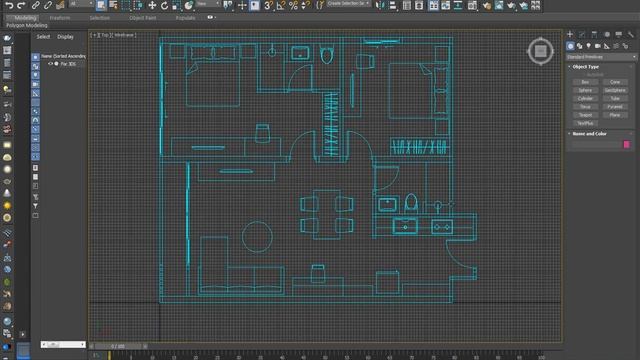
Task: Toggle the 3D Snaps button
Action: click(268, 5)
